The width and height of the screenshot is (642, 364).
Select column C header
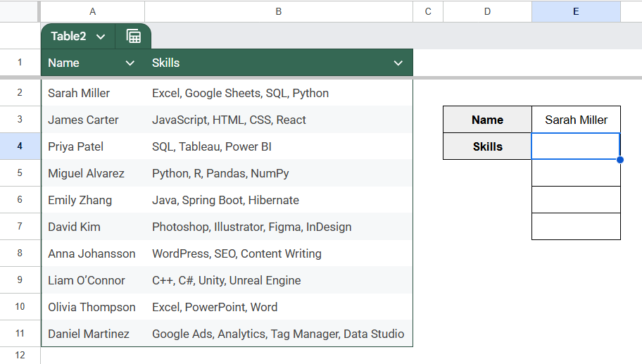(x=428, y=11)
